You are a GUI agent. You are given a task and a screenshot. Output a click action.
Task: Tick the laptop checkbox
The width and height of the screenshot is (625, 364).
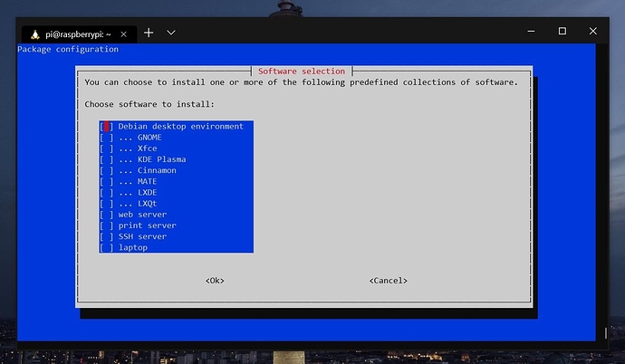tap(106, 248)
